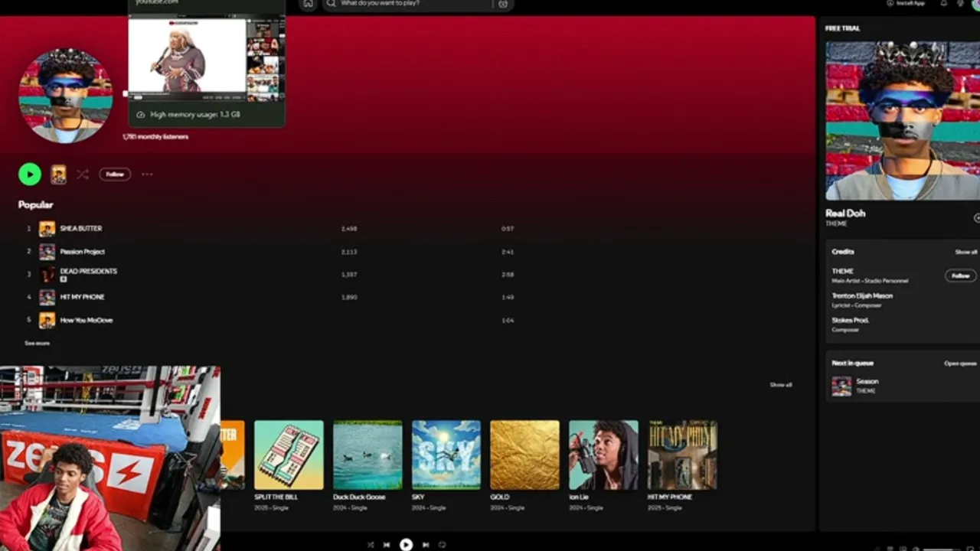Click the now-playing artwork in the right panel

[902, 120]
